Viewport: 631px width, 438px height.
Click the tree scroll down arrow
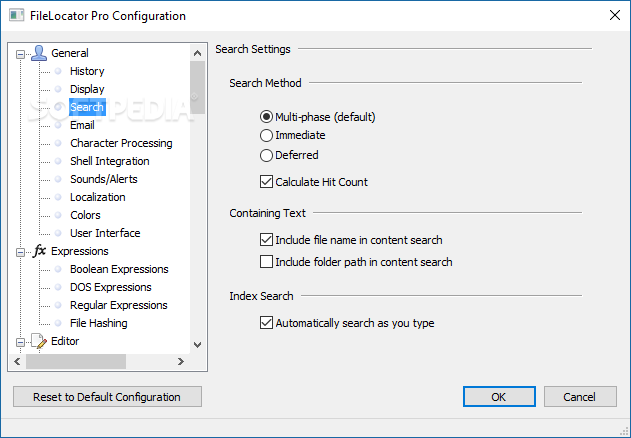(x=197, y=345)
